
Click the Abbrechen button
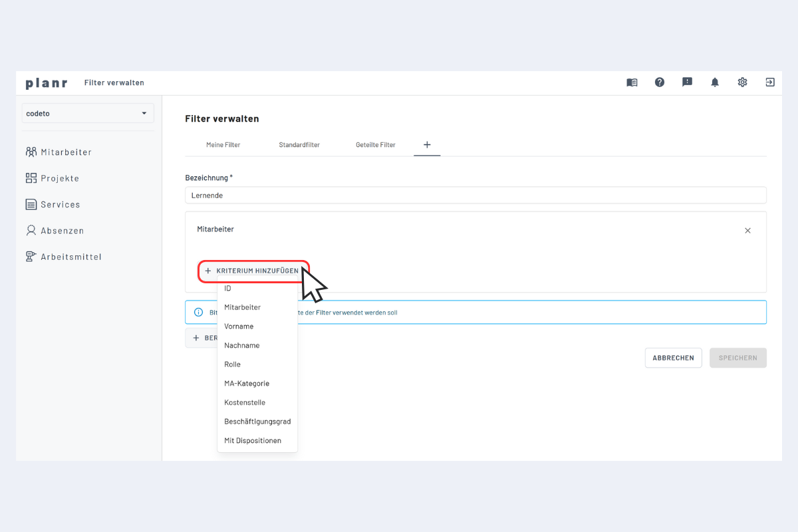(673, 357)
